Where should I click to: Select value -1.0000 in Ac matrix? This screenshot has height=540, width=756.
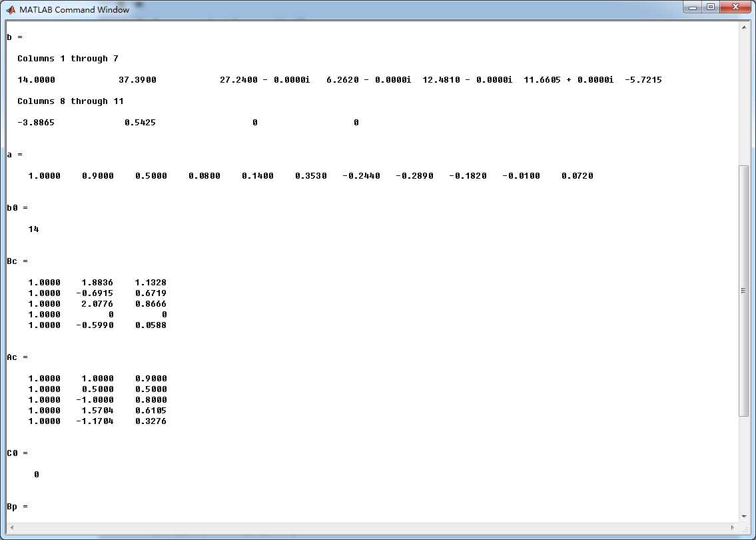coord(95,399)
